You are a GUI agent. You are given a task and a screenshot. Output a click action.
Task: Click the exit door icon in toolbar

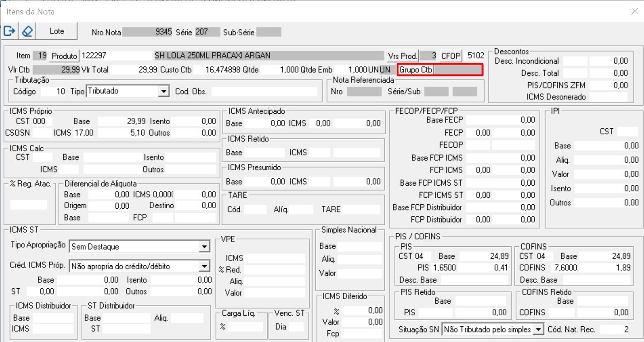[9, 31]
